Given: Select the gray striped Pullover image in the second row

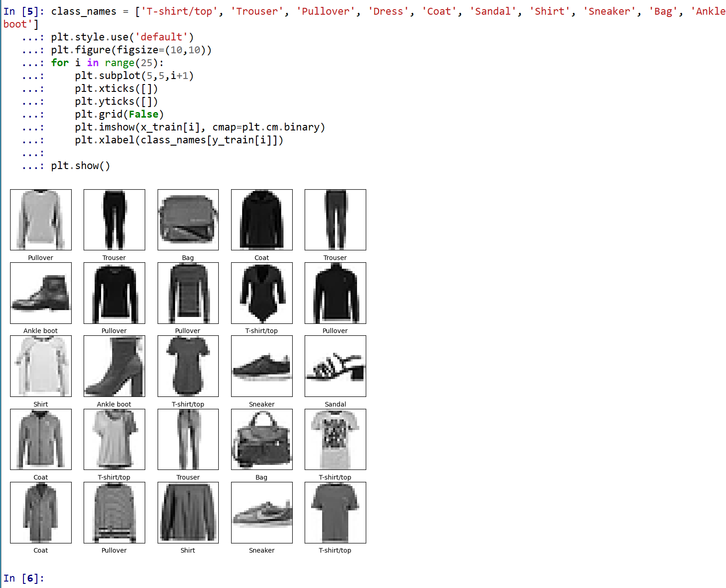Looking at the screenshot, I should pyautogui.click(x=188, y=293).
